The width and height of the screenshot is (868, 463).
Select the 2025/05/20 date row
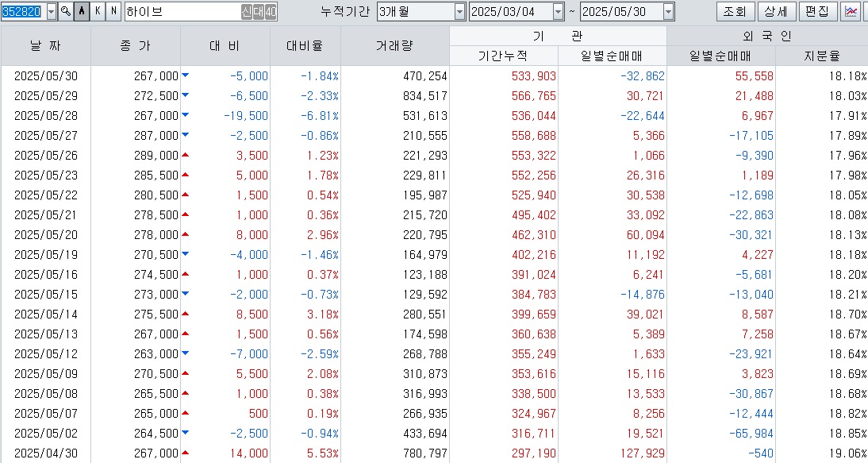pos(46,235)
